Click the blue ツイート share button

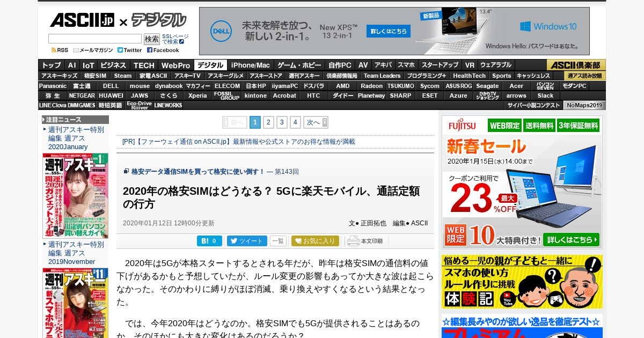point(247,241)
